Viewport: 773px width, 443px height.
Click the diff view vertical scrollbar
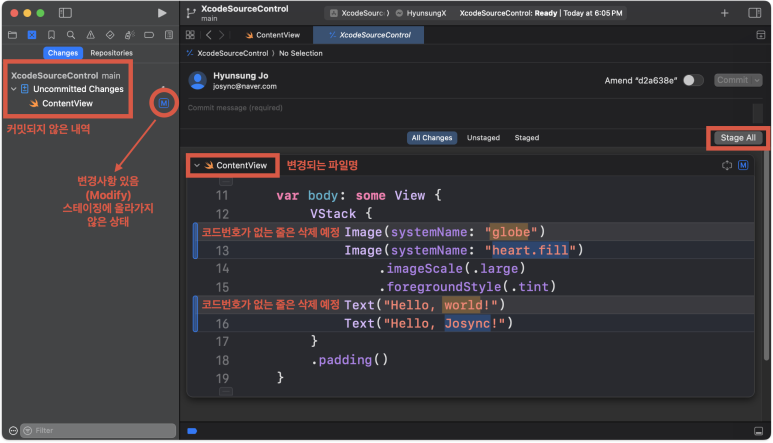[766, 256]
